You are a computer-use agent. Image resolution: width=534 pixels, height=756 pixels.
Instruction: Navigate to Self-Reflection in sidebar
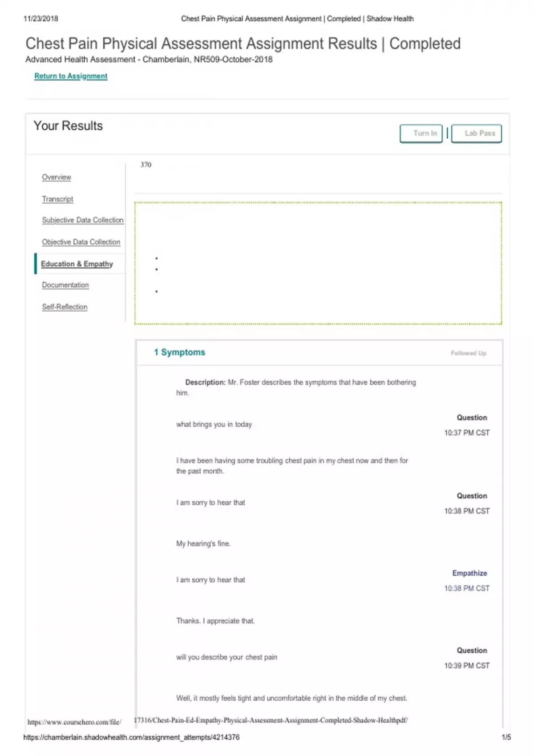click(65, 307)
